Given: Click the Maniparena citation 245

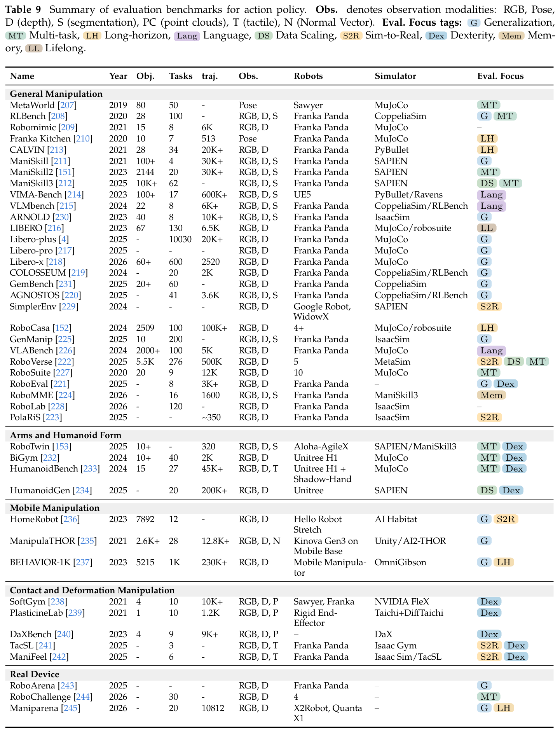Looking at the screenshot, I should 70,708.
